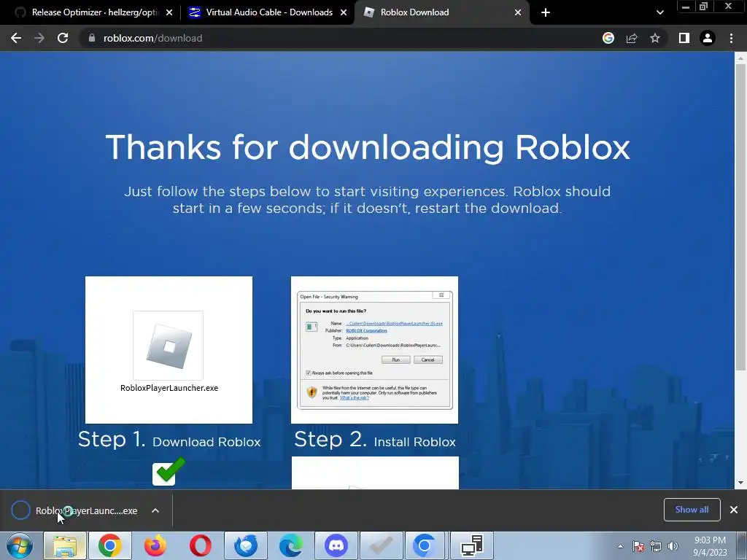Open Chrome's three-dot menu
Screen dimensions: 747x560
click(731, 38)
